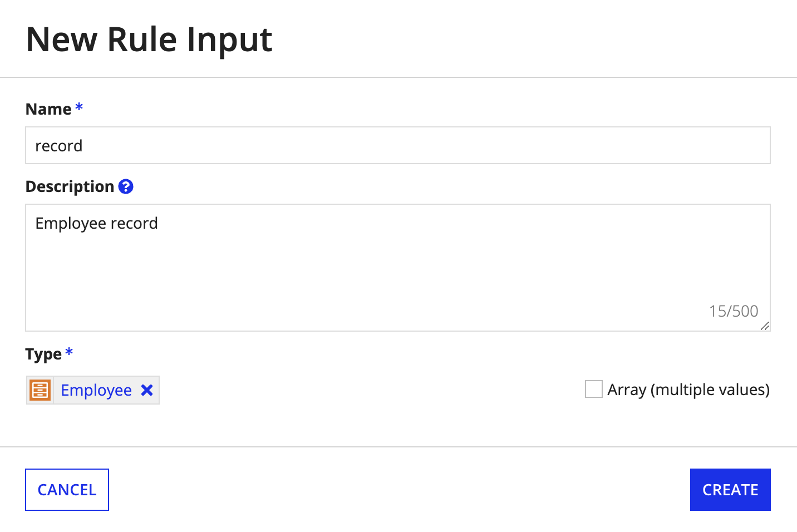
Task: Click inside the Name input showing 'record'
Action: pyautogui.click(x=223, y=145)
